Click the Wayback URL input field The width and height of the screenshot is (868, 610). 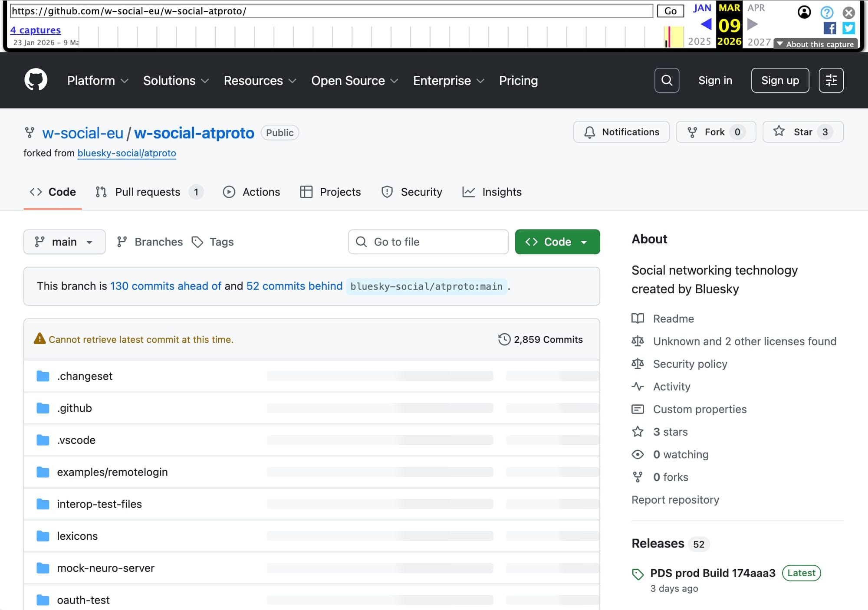[x=332, y=11]
